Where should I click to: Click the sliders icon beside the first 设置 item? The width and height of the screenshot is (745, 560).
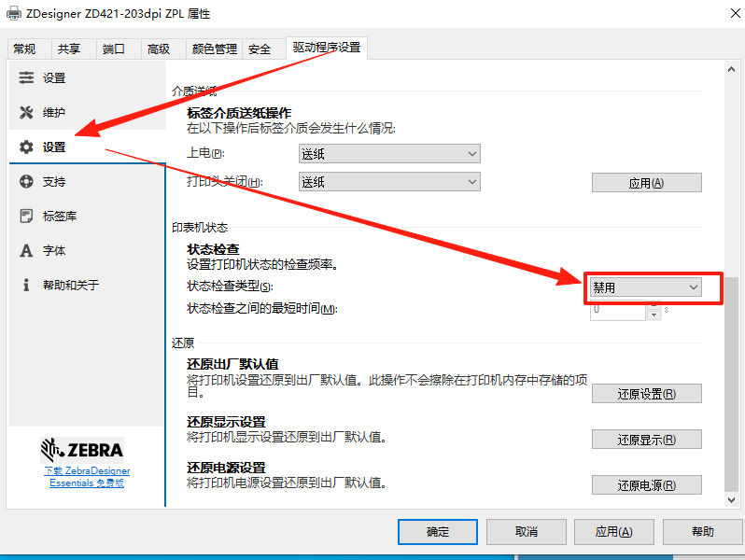[26, 78]
